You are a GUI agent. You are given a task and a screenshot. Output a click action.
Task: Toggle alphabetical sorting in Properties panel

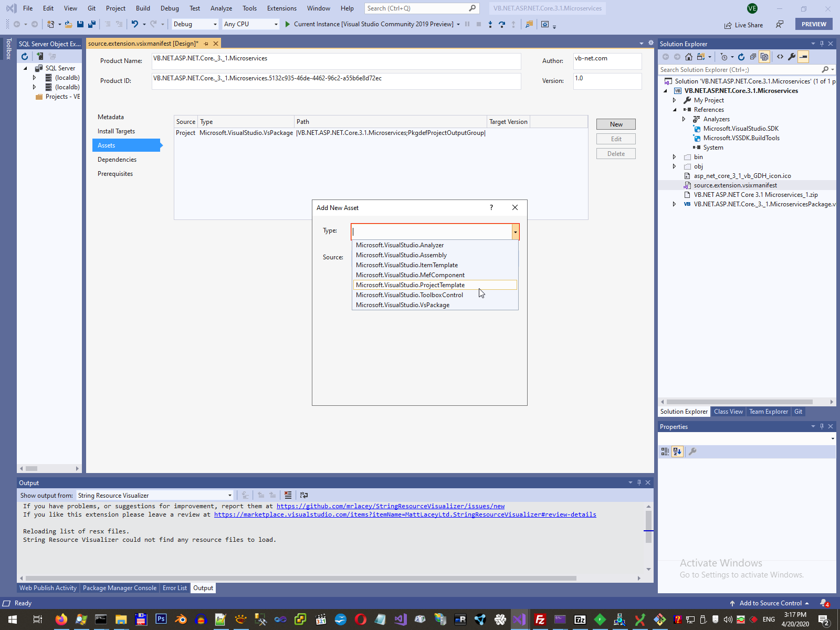pos(677,451)
